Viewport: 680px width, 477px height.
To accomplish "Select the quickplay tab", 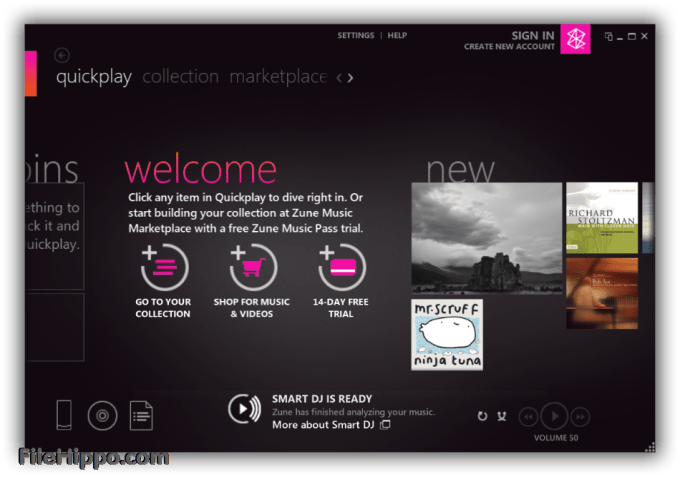I will 94,77.
